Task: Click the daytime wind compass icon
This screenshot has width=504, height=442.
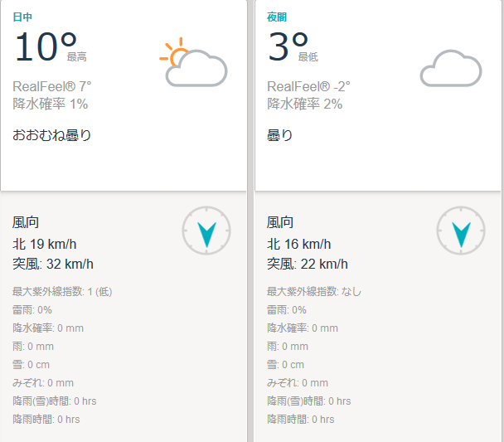Action: pyautogui.click(x=206, y=231)
